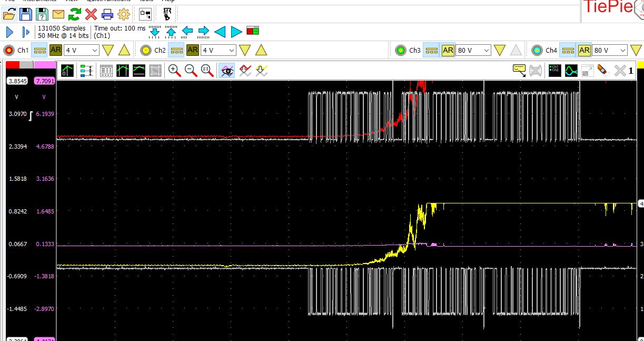The width and height of the screenshot is (644, 341).
Task: Open the Quick functions menu
Action: coord(108,1)
